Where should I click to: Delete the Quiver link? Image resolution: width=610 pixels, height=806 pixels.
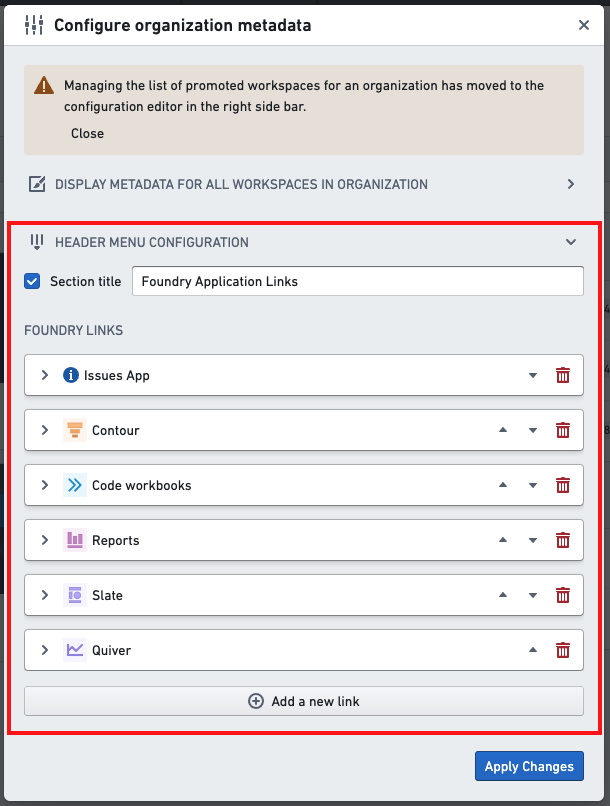click(x=563, y=650)
